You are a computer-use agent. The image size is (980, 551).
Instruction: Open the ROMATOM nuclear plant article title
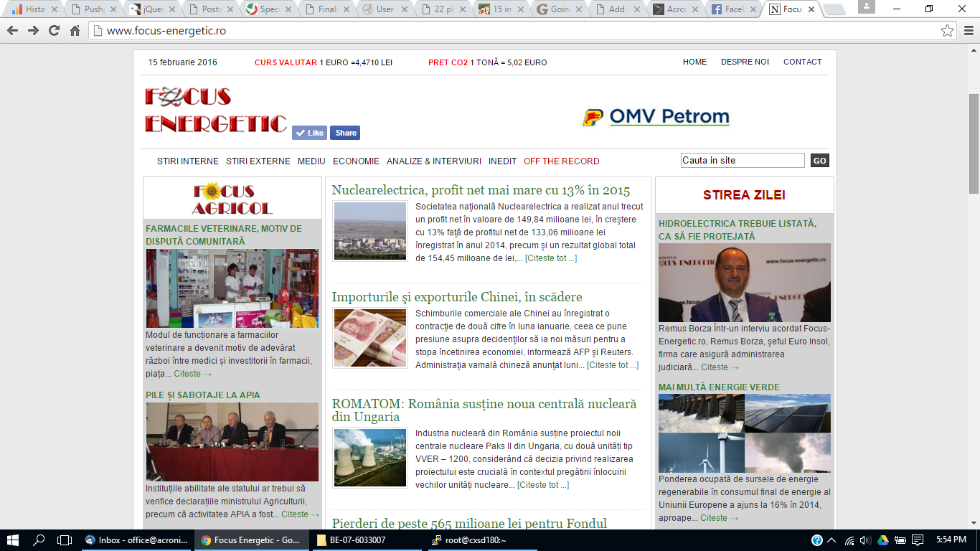click(x=484, y=410)
